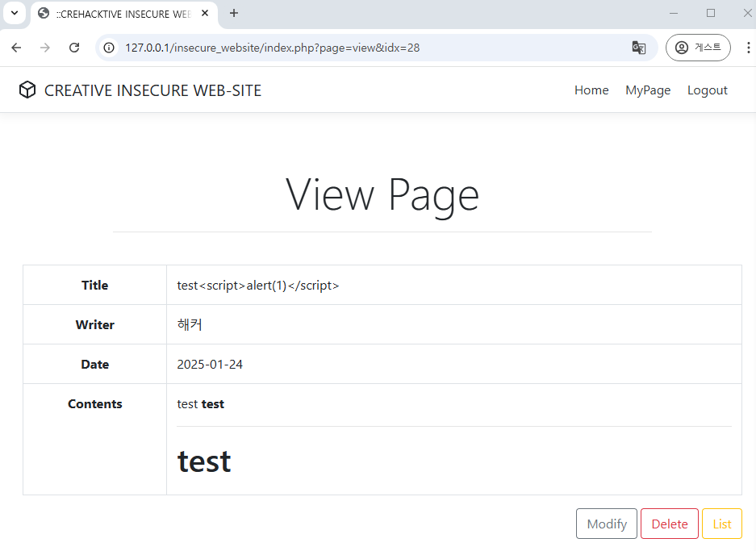The image size is (756, 551).
Task: Select the CREHACKTIVE INSECURE WEB tab
Action: (124, 15)
